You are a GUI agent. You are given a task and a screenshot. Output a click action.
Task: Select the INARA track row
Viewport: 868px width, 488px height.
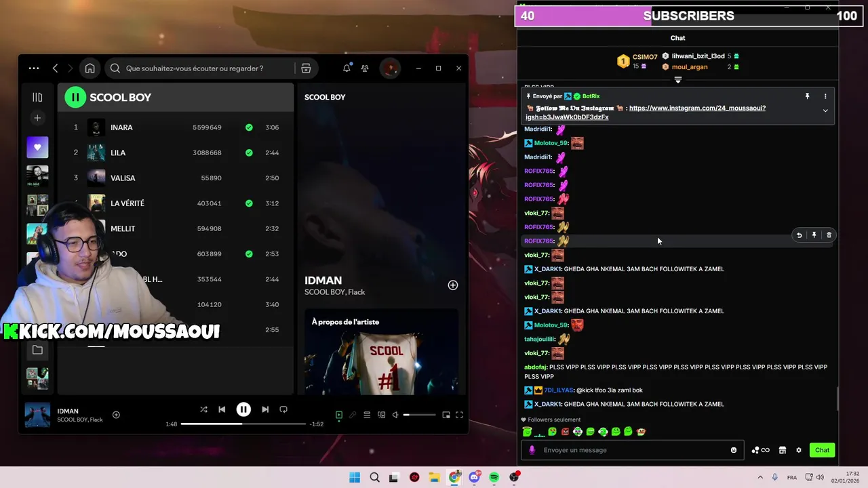[x=176, y=127]
